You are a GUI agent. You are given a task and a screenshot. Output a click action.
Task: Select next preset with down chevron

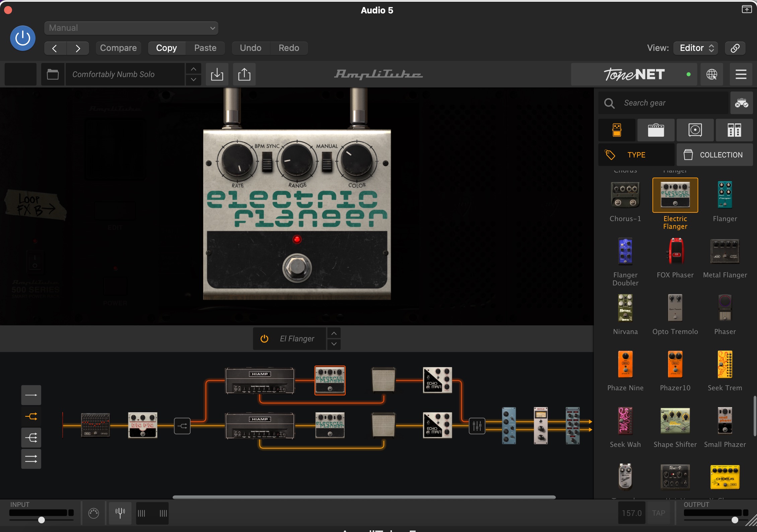coord(194,80)
